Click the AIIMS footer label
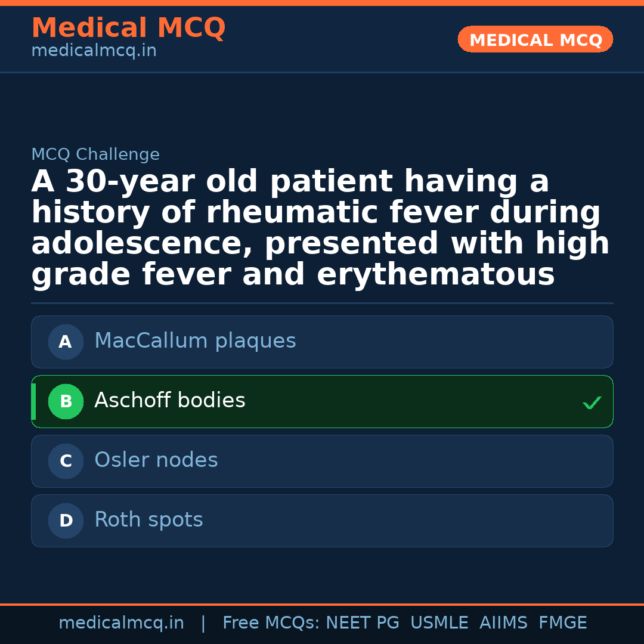Viewport: 644px width, 644px height. [x=504, y=623]
